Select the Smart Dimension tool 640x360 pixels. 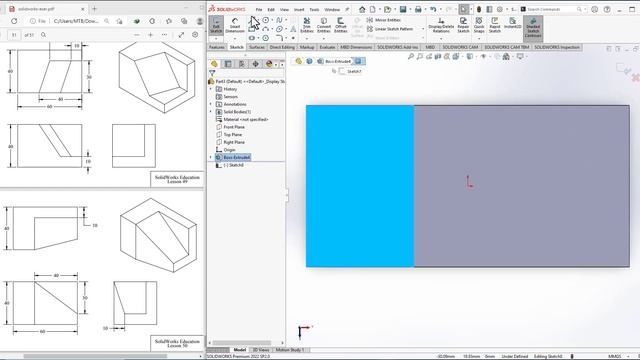click(235, 25)
